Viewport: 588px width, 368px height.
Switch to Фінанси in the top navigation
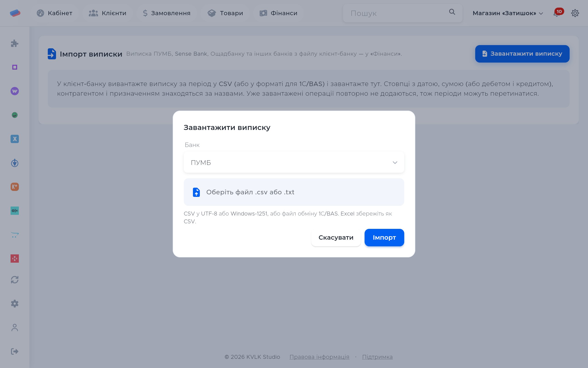278,13
